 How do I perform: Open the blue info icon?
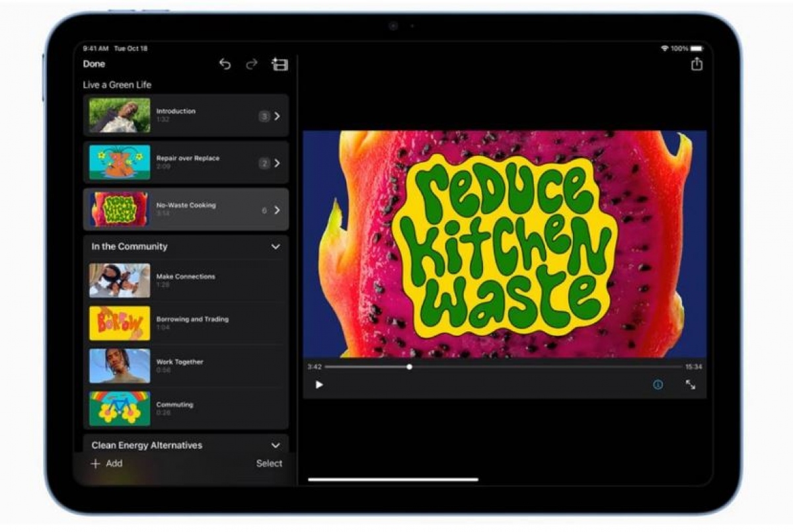[x=658, y=385]
